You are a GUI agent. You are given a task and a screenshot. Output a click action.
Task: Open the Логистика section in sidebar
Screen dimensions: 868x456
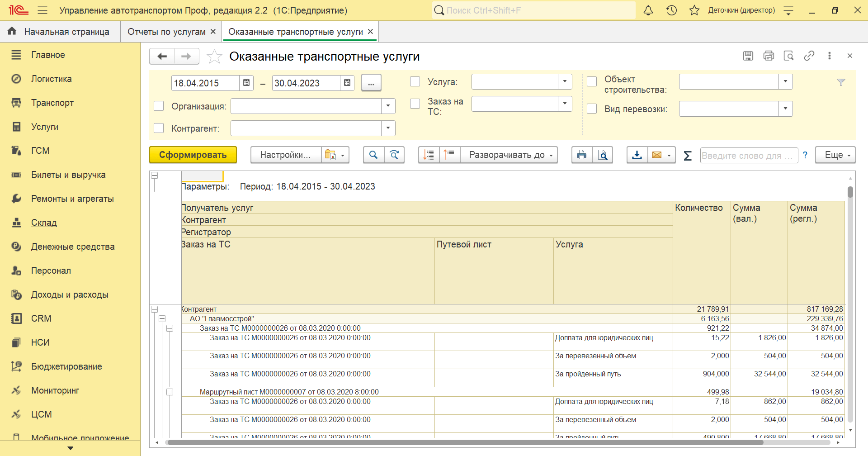click(x=51, y=79)
